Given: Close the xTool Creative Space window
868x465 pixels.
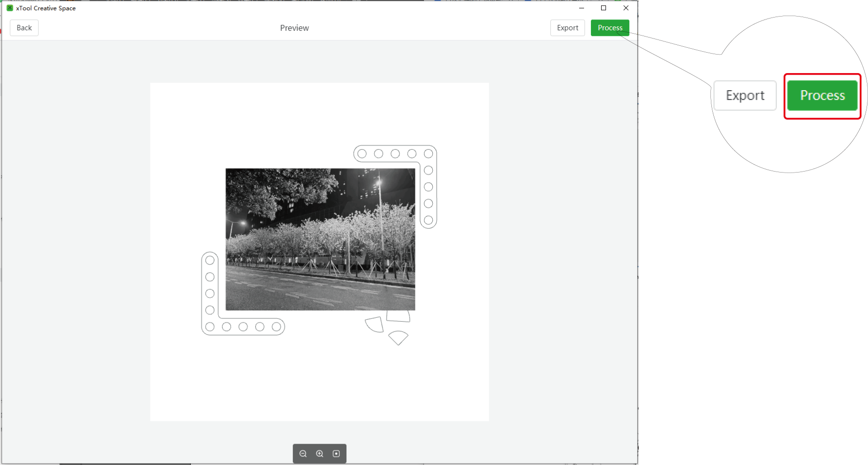Looking at the screenshot, I should pos(626,8).
